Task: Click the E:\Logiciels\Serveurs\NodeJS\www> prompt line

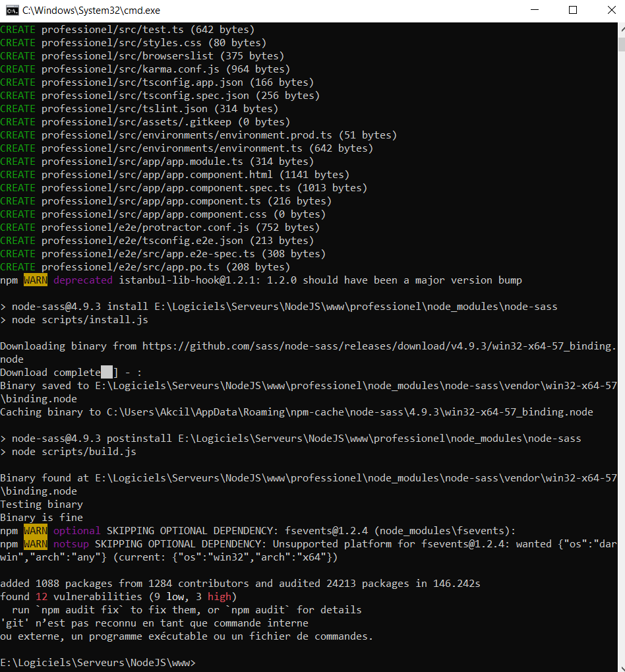Action: (98, 663)
